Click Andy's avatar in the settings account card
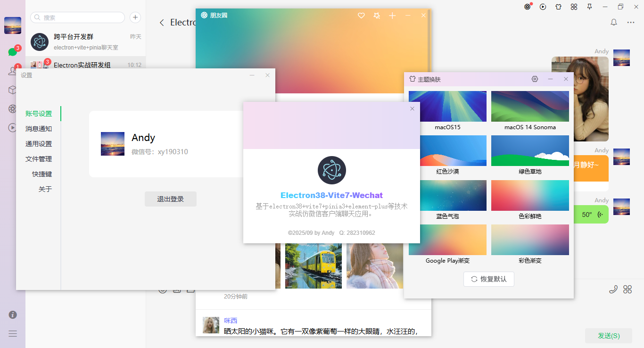 113,144
